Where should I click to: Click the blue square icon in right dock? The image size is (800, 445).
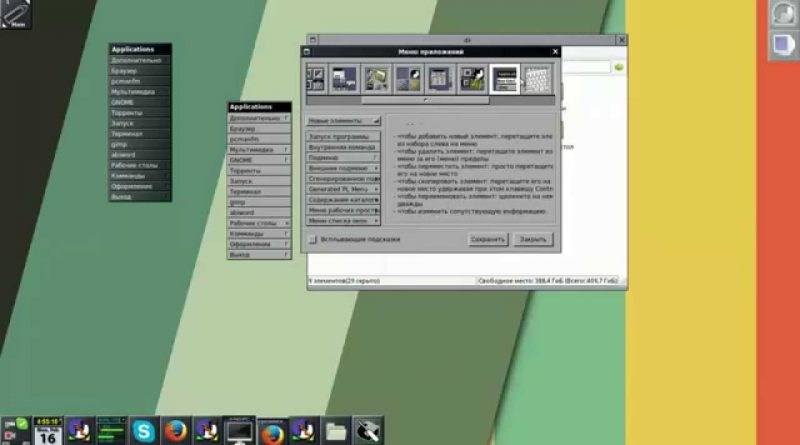(x=784, y=45)
